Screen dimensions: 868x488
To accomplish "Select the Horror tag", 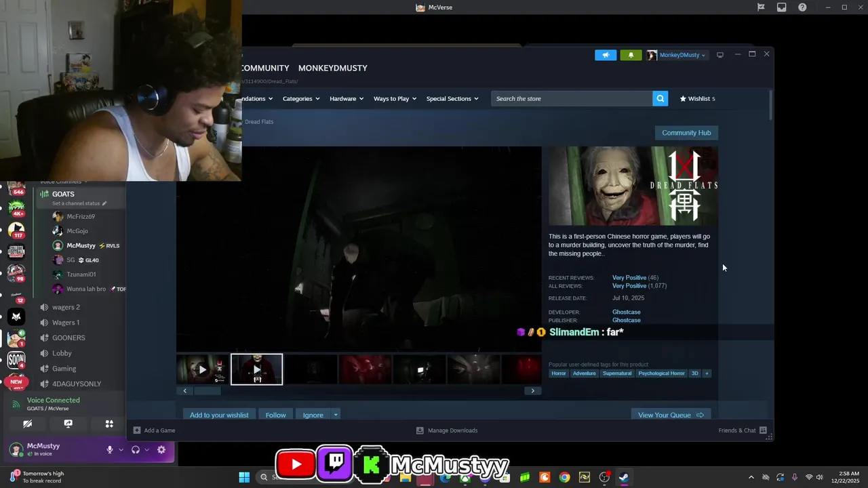I will click(559, 373).
